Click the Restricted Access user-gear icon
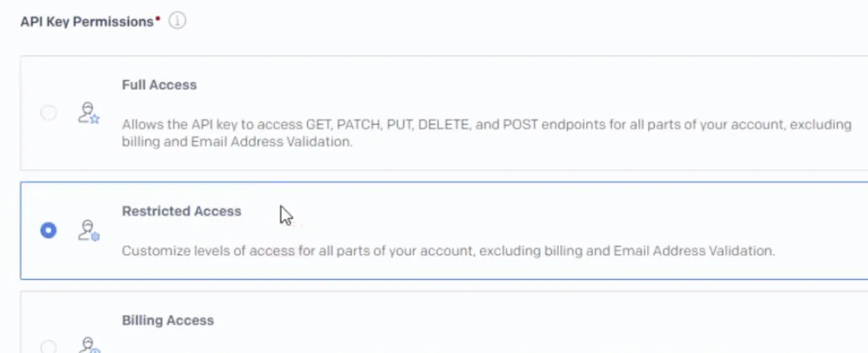Viewport: 868px width, 353px height. [88, 230]
